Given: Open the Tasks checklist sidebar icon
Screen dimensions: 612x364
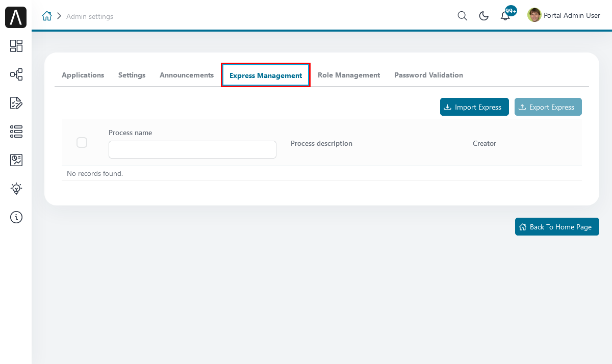Looking at the screenshot, I should [x=16, y=103].
